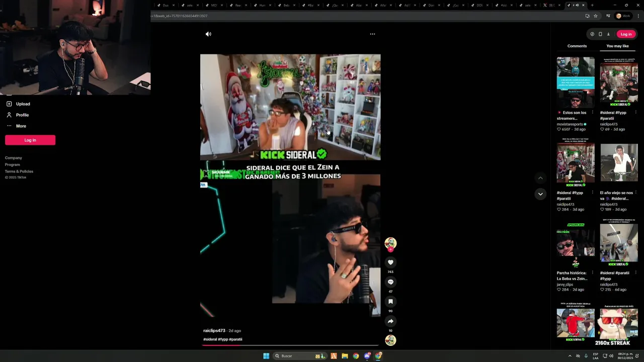
Task: Seek using the red video progress bar
Action: (x=290, y=345)
